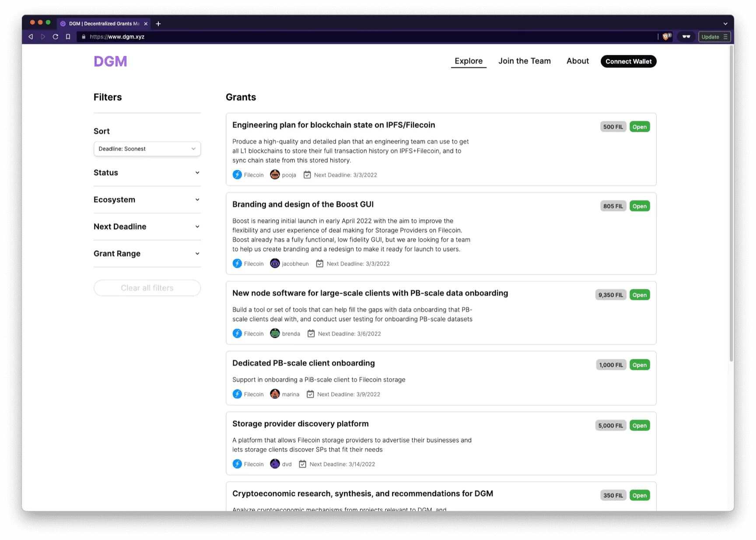The width and height of the screenshot is (756, 540).
Task: Open the Deadline: Soonest sort dropdown
Action: tap(147, 149)
